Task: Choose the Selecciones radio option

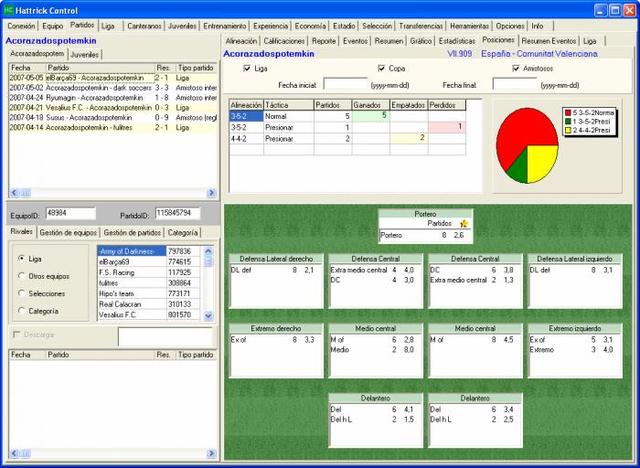Action: point(22,293)
